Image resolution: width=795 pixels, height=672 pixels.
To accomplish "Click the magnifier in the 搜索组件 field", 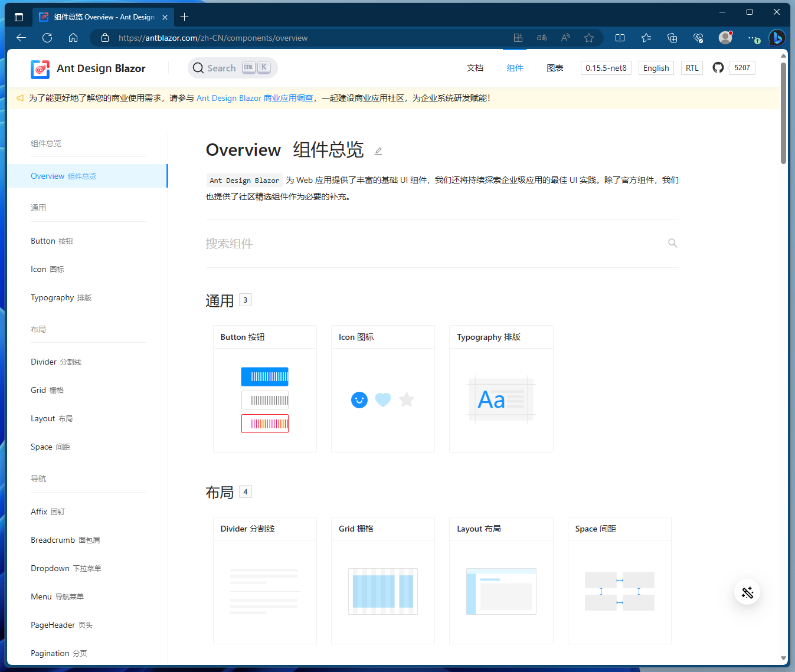I will click(672, 242).
